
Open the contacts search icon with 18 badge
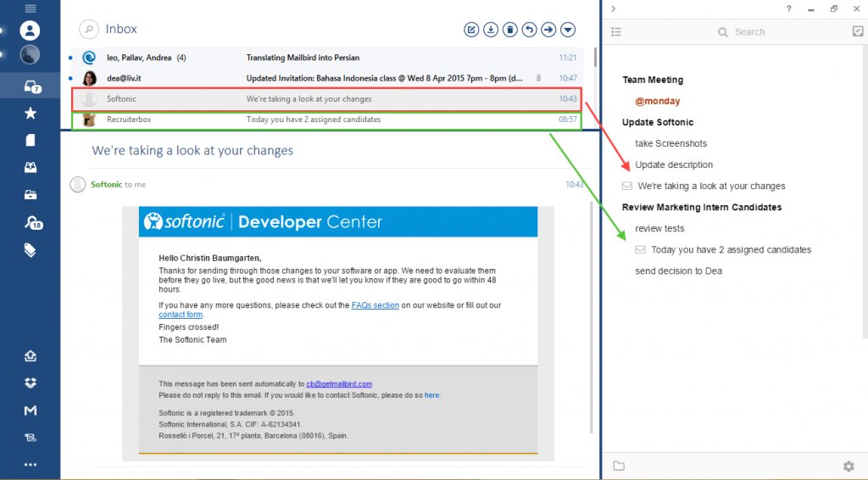pos(33,222)
